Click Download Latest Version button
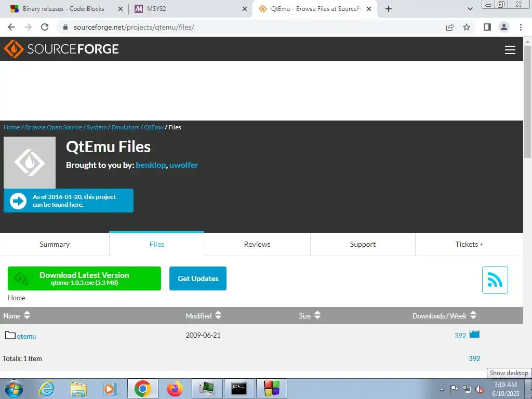 point(85,278)
